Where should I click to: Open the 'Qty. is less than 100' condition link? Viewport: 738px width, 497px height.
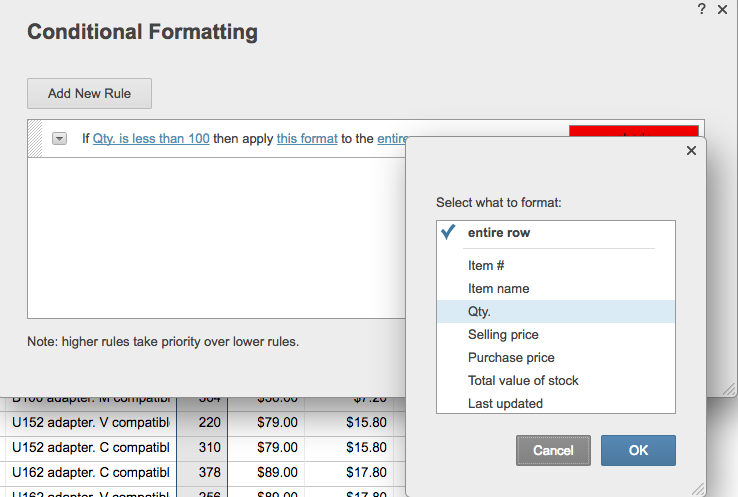pos(151,139)
